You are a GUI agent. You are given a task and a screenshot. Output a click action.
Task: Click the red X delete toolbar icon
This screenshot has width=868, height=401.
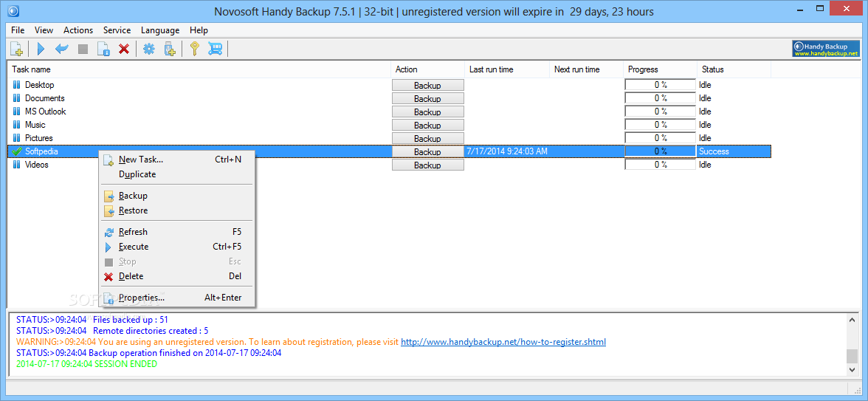pos(124,49)
